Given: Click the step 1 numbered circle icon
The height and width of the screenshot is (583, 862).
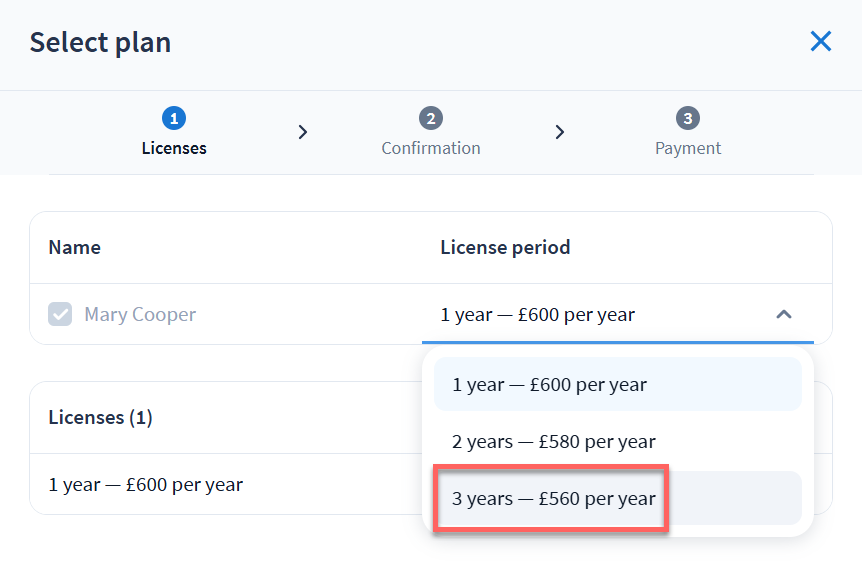Looking at the screenshot, I should pyautogui.click(x=174, y=119).
